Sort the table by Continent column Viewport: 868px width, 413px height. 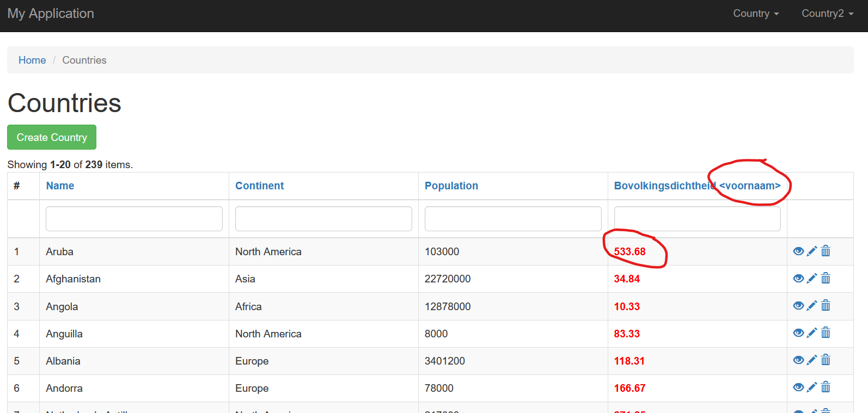(x=259, y=186)
